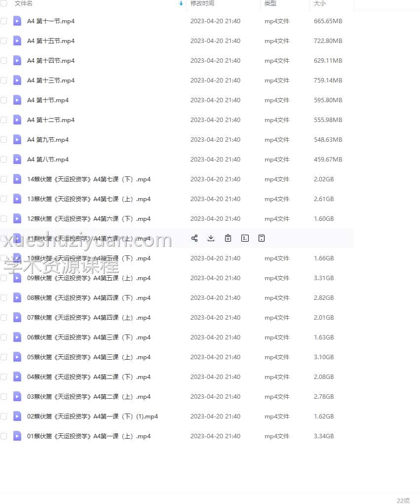
Task: Click the 文件名 column header label
Action: tap(24, 3)
